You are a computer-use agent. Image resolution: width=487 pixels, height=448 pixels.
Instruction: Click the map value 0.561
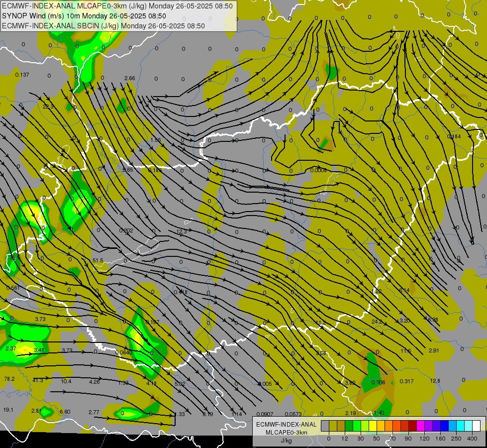[x=13, y=288]
